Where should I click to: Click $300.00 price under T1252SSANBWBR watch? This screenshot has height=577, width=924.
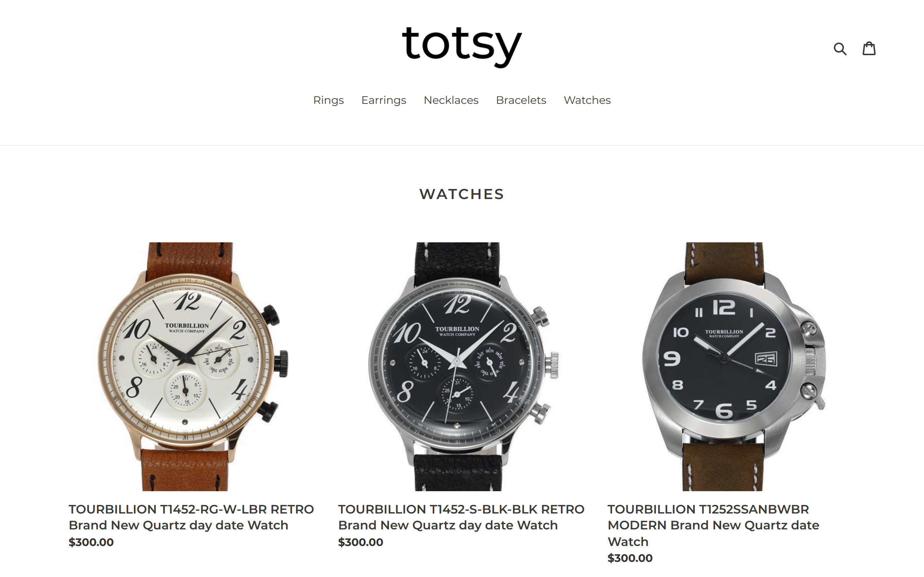point(630,558)
